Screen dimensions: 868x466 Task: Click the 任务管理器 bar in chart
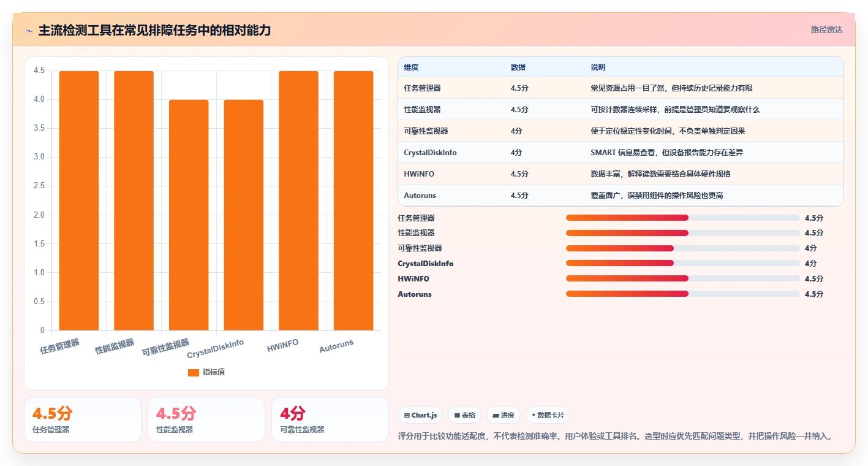pyautogui.click(x=78, y=201)
